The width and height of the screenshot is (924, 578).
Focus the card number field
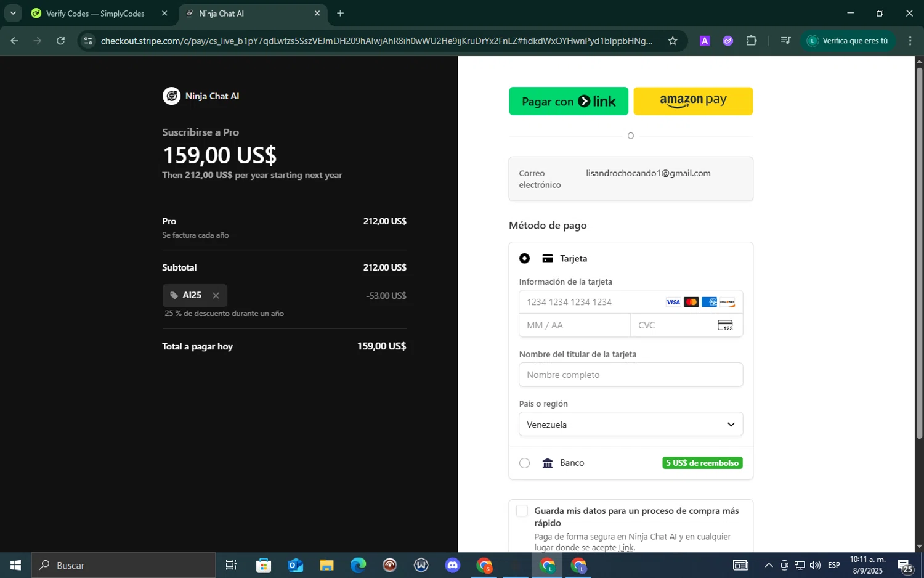[x=631, y=302]
